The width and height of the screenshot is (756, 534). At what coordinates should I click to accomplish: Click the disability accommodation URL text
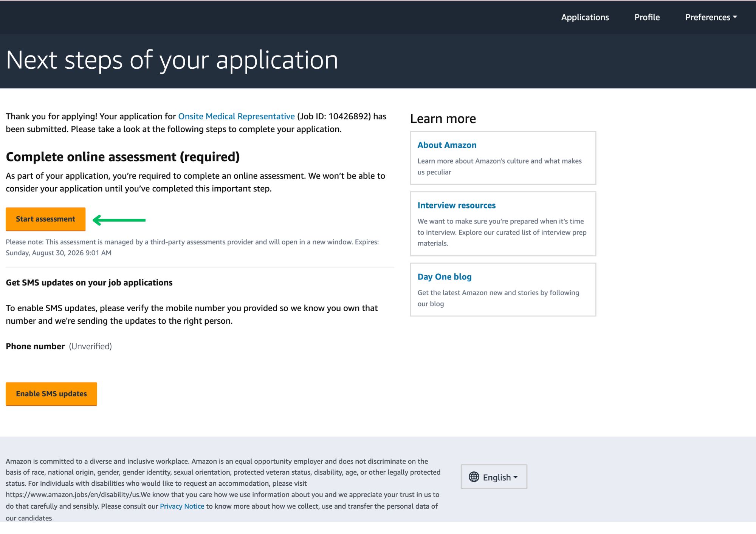pos(73,494)
